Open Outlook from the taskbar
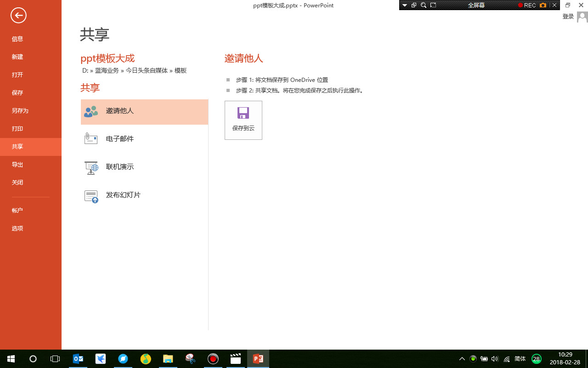Image resolution: width=588 pixels, height=368 pixels. [78, 359]
